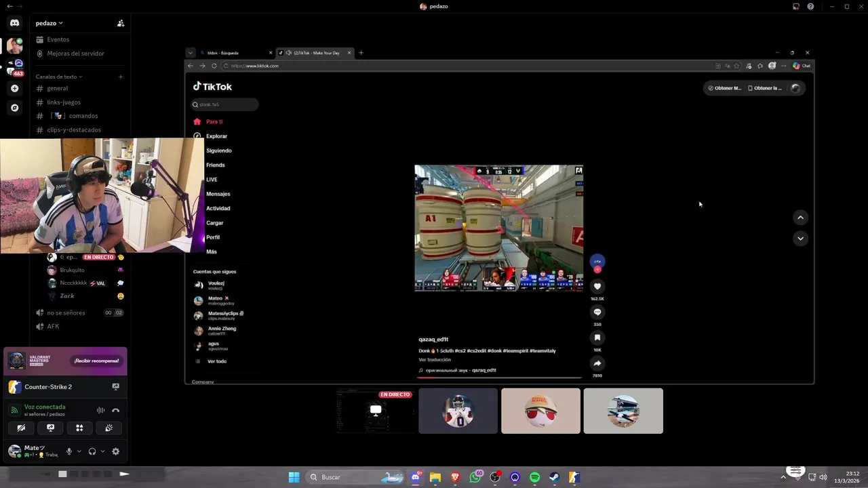The width and height of the screenshot is (868, 488).
Task: Reload the page in streamed browser
Action: [x=214, y=66]
